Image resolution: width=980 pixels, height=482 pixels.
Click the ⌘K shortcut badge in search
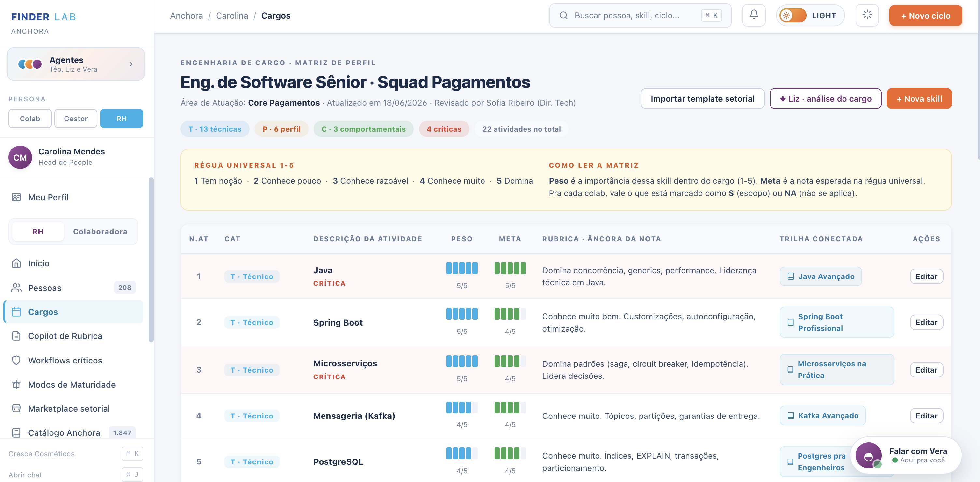tap(712, 15)
